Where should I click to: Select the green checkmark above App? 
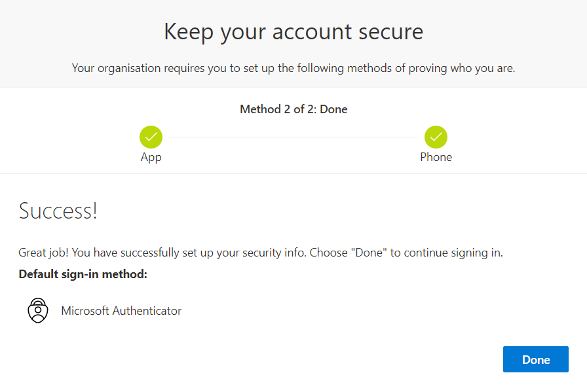(151, 137)
